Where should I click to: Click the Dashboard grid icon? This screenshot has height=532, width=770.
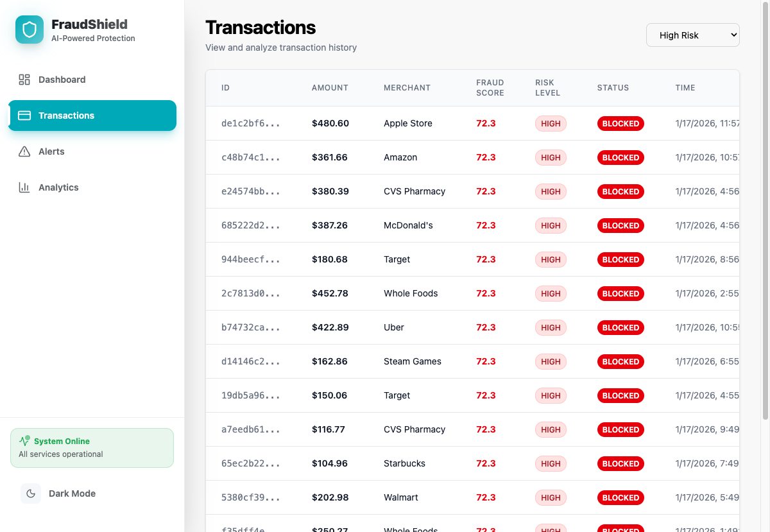coord(24,80)
